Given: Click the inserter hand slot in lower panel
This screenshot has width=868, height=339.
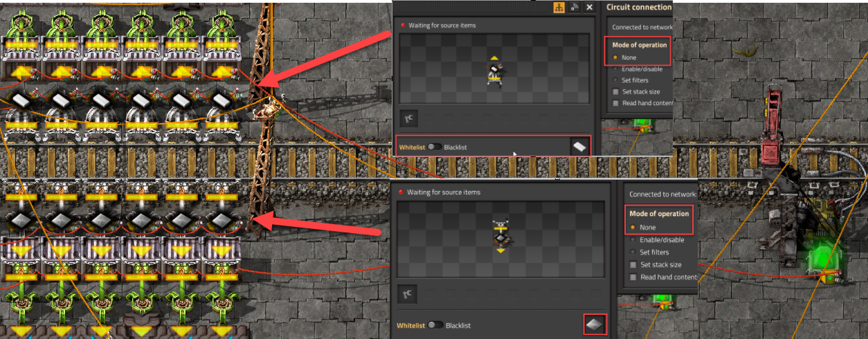Looking at the screenshot, I should (408, 294).
